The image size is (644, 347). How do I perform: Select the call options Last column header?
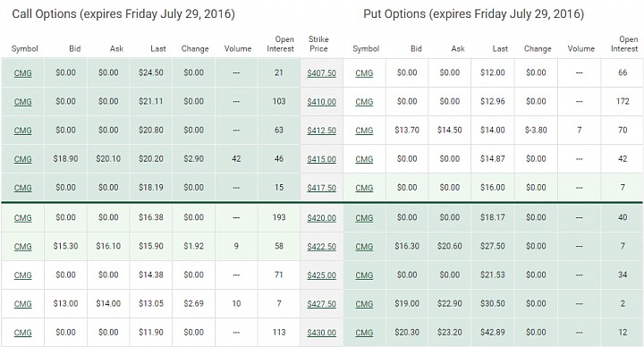(x=158, y=49)
